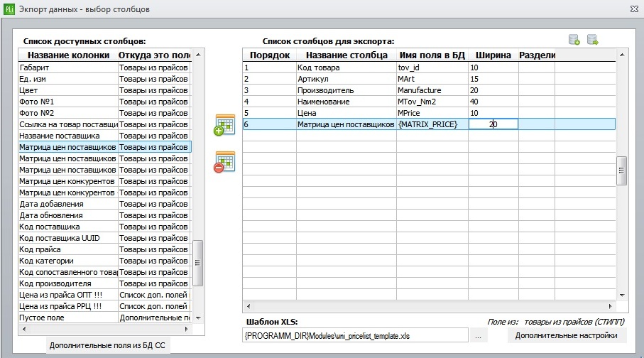
Task: Click the up arrow of the available columns list scrollbar
Action: coord(198,55)
